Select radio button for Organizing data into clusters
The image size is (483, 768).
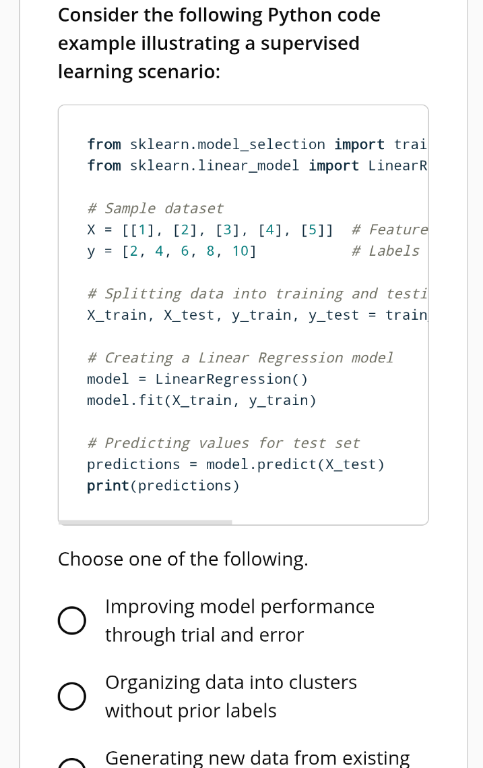click(x=72, y=696)
